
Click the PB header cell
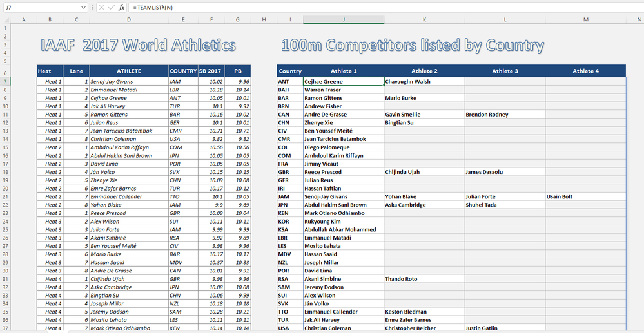pos(238,71)
